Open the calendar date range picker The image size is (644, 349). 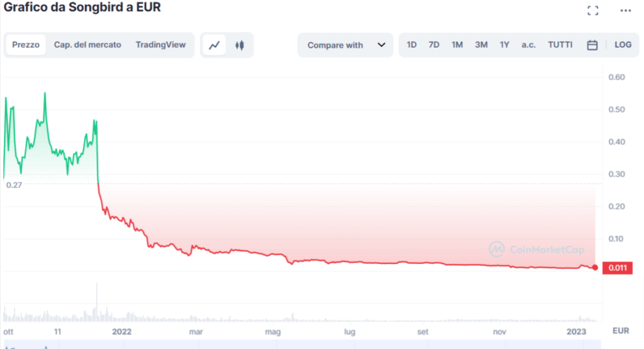point(592,45)
